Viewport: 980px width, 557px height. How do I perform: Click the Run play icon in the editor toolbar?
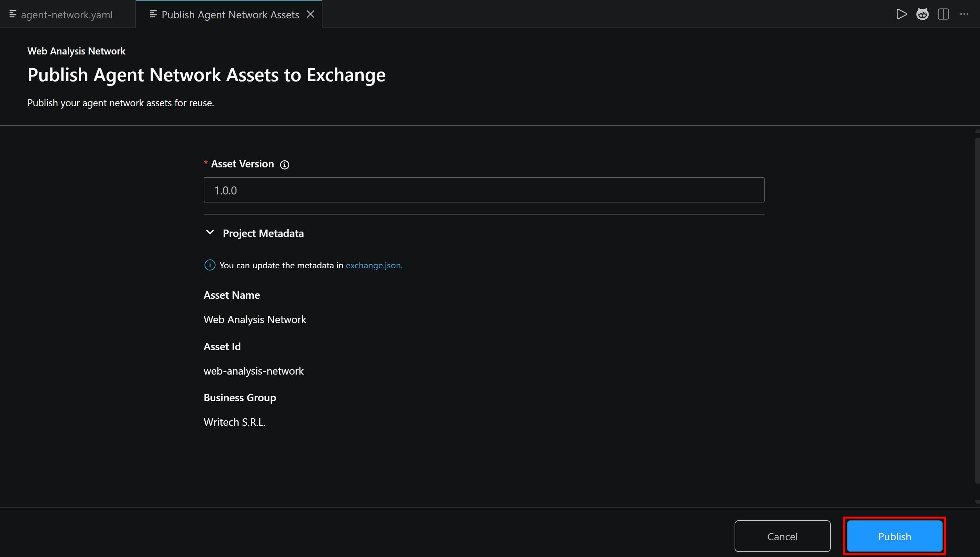[901, 14]
